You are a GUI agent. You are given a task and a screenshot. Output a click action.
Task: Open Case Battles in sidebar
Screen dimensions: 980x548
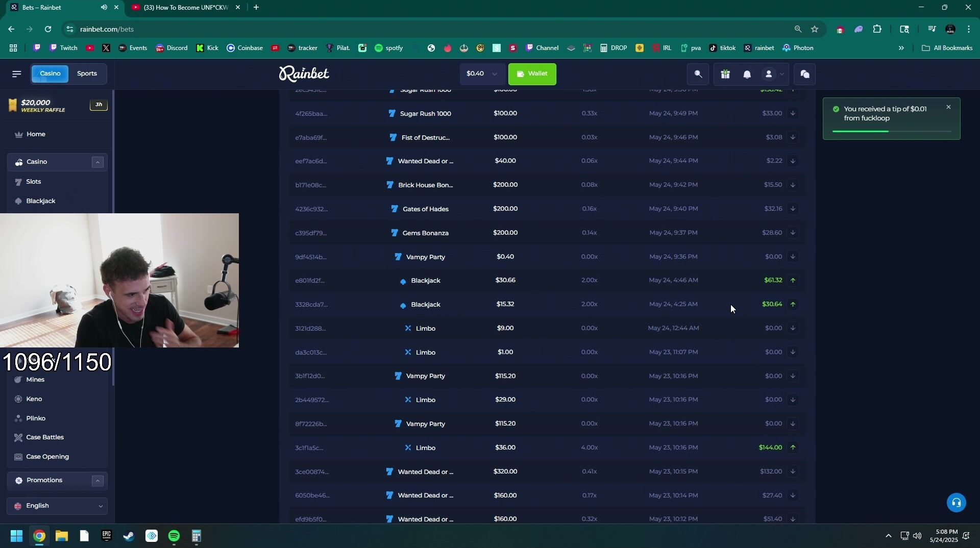[x=45, y=438]
